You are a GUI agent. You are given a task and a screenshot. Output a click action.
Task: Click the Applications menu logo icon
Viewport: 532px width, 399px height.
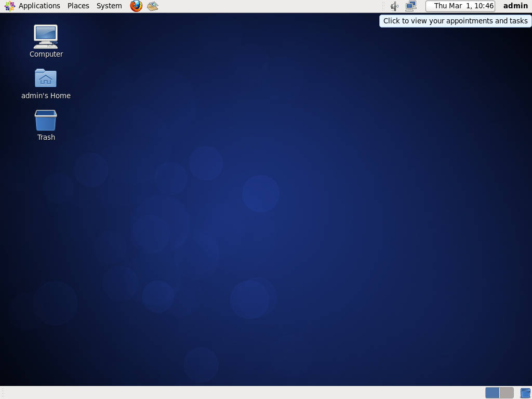(x=9, y=6)
